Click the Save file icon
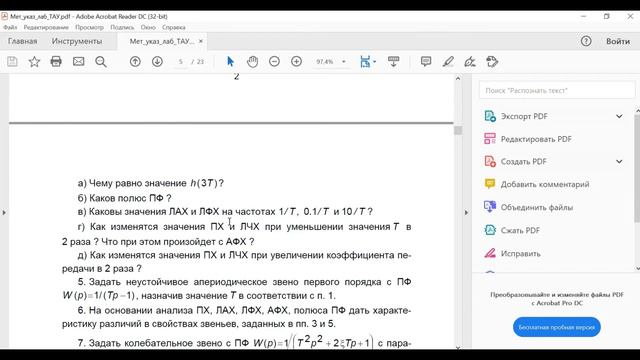Viewport: 640px width, 360px height. pos(12,62)
